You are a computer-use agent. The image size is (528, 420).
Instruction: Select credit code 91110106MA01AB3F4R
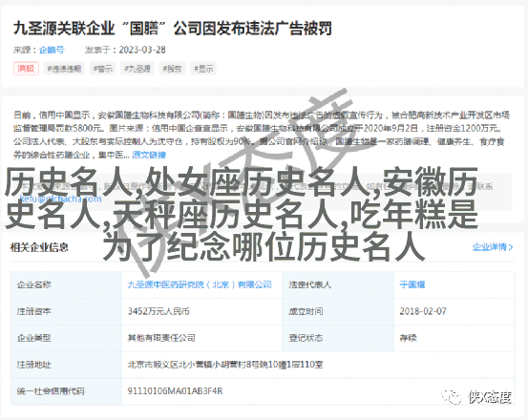tap(175, 391)
